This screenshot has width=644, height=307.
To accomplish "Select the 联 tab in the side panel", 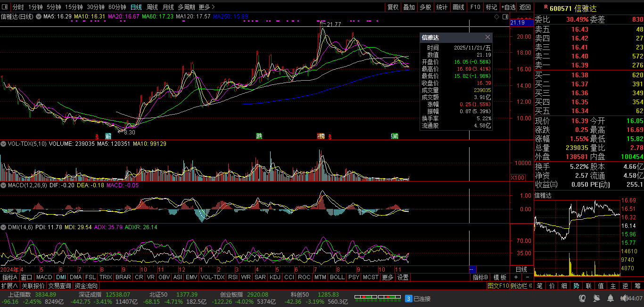I will pyautogui.click(x=589, y=285).
